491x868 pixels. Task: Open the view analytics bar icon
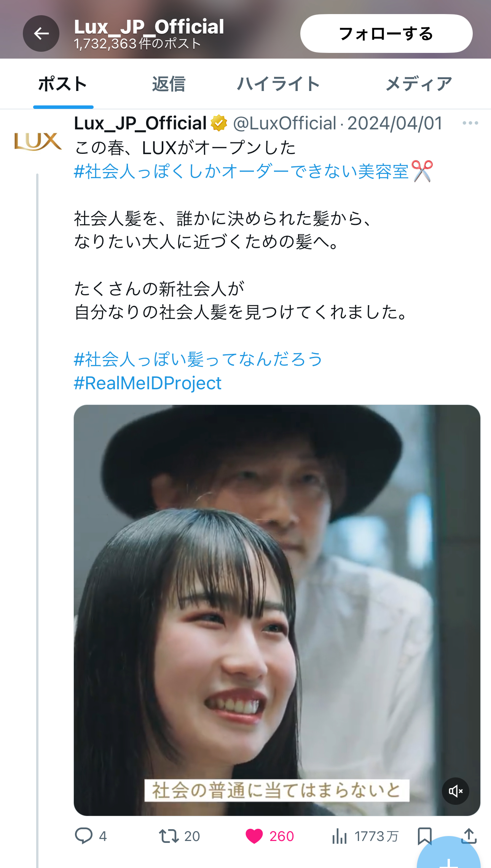click(x=339, y=836)
